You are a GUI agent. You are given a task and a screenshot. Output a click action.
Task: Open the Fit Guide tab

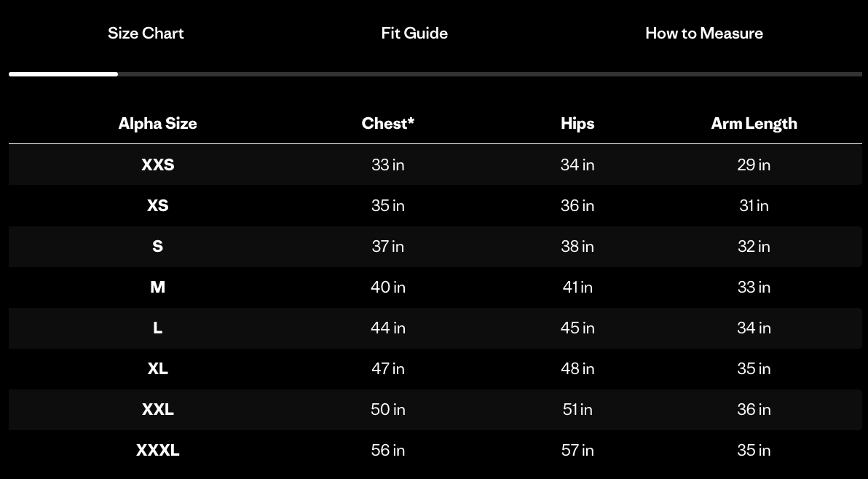point(414,33)
